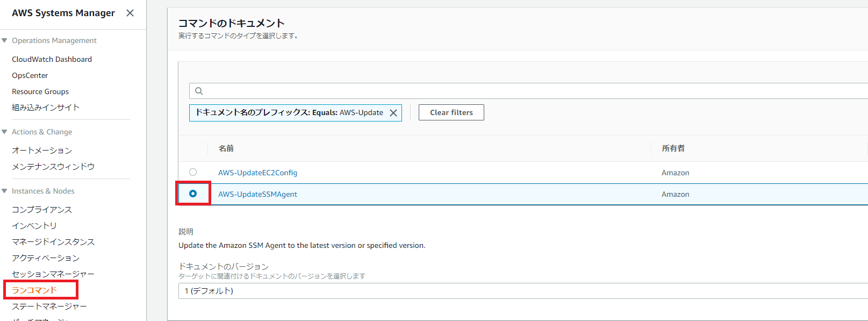Focus the document search field
This screenshot has height=321, width=868.
point(528,91)
